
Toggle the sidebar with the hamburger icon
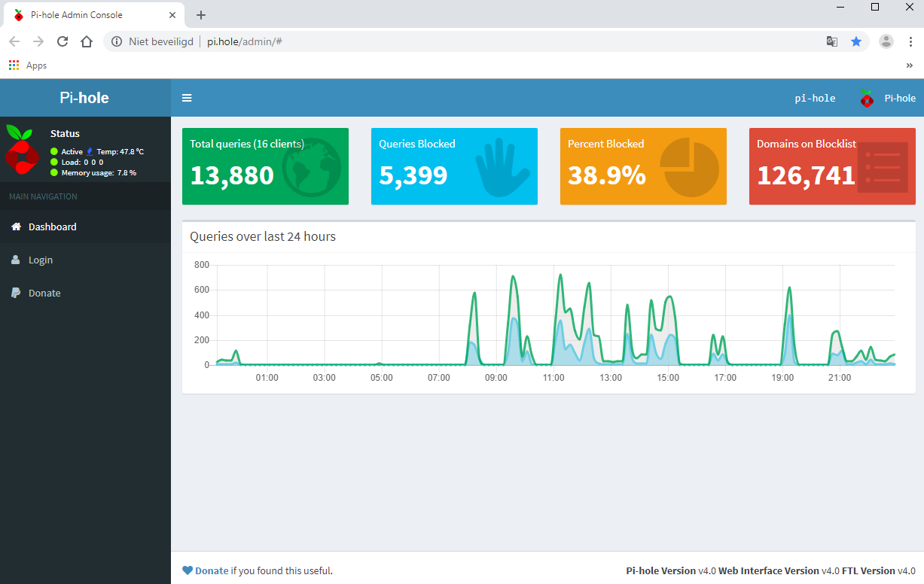point(187,98)
